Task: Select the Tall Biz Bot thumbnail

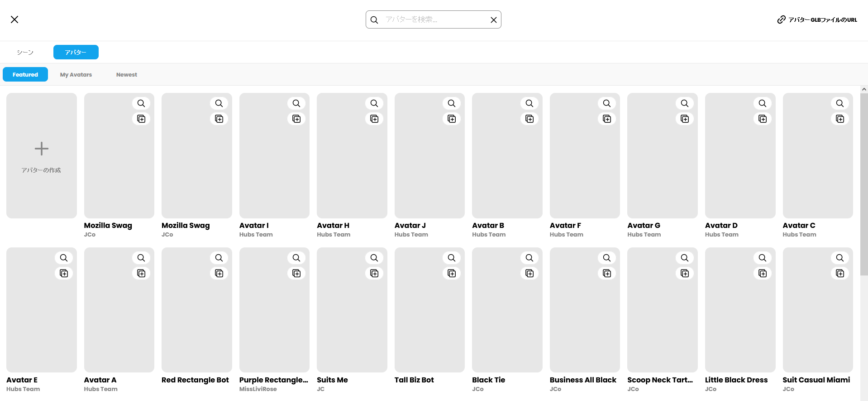Action: (429, 310)
